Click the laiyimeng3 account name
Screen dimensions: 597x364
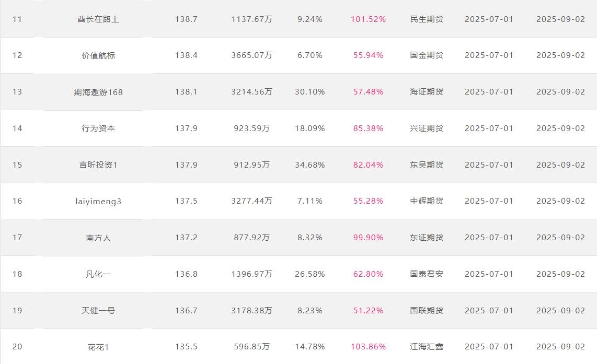tap(98, 201)
